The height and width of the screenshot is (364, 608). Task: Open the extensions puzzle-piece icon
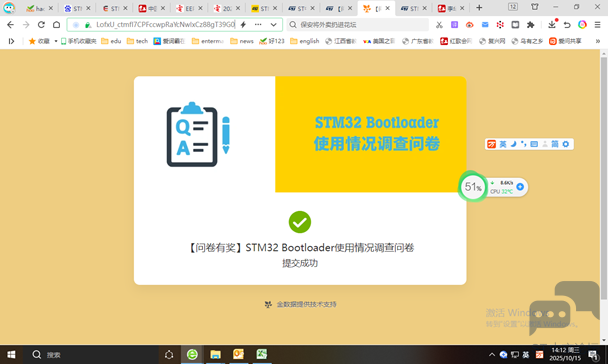tap(530, 25)
